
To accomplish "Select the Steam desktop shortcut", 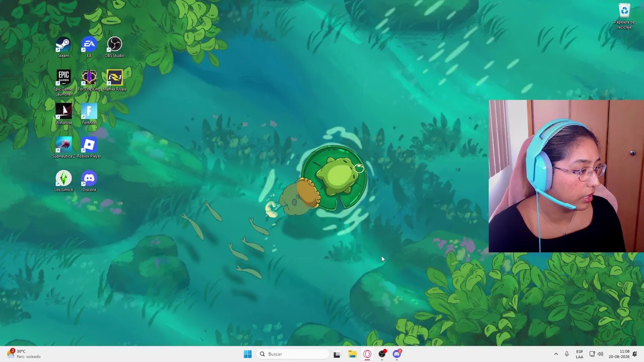I will (63, 47).
